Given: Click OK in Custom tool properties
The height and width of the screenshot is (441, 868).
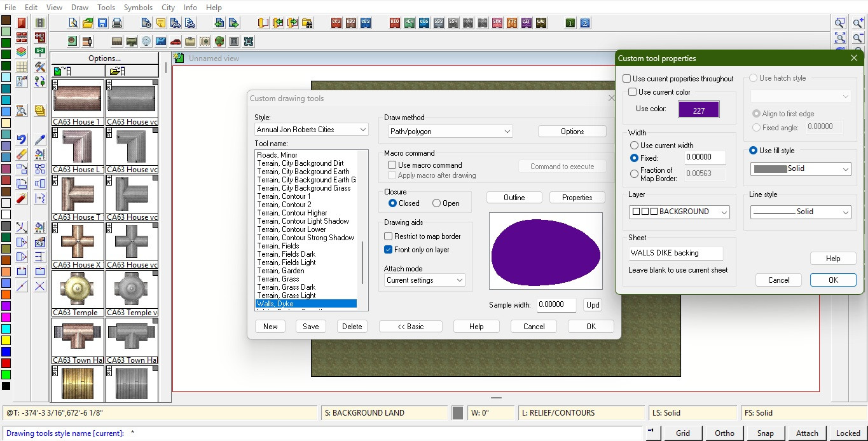Looking at the screenshot, I should click(832, 280).
